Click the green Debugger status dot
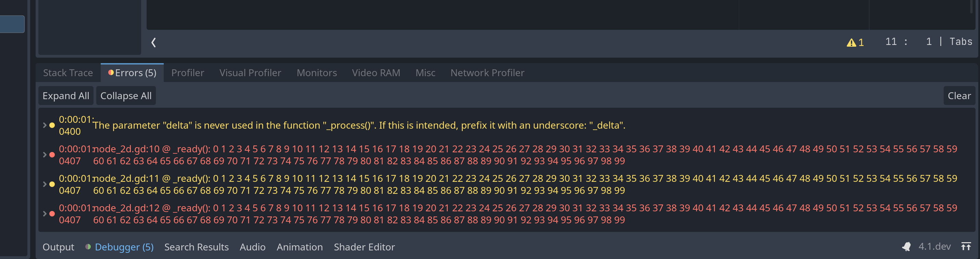 (x=88, y=246)
